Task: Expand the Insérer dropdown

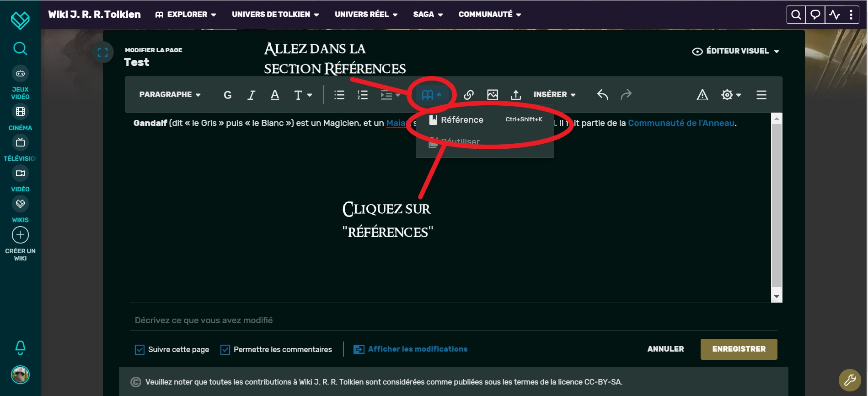Action: pos(554,95)
